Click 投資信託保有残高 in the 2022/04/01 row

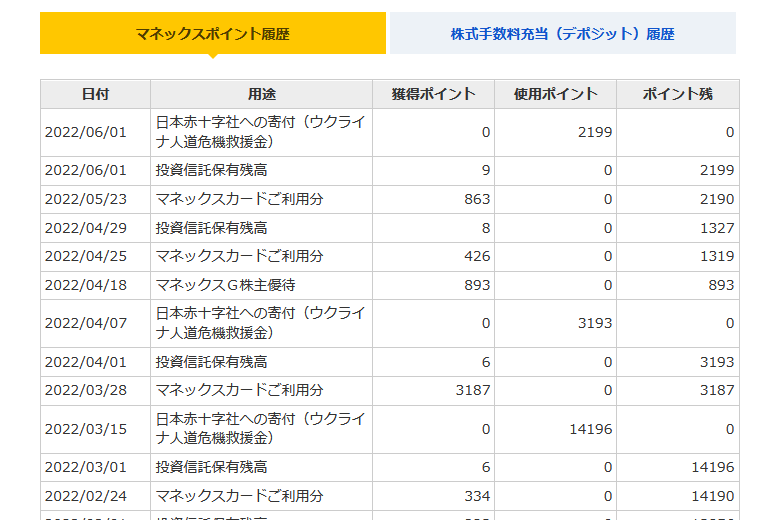tap(211, 362)
